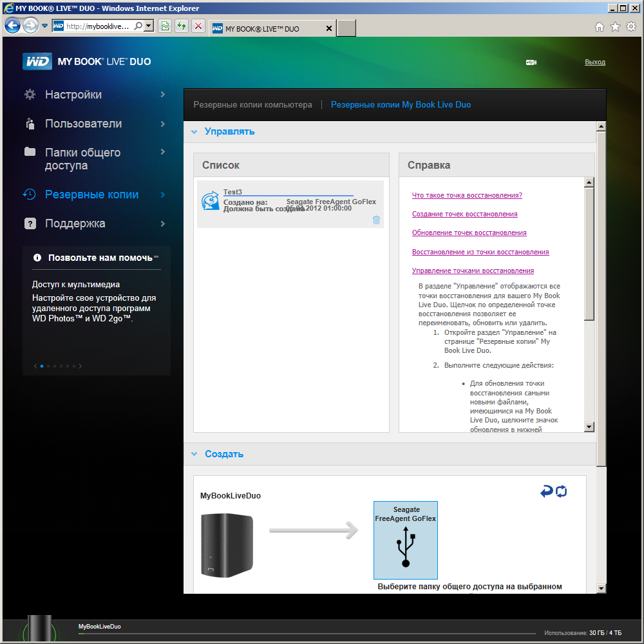
Task: Click the MyBookLiveDuo drive image
Action: click(227, 545)
